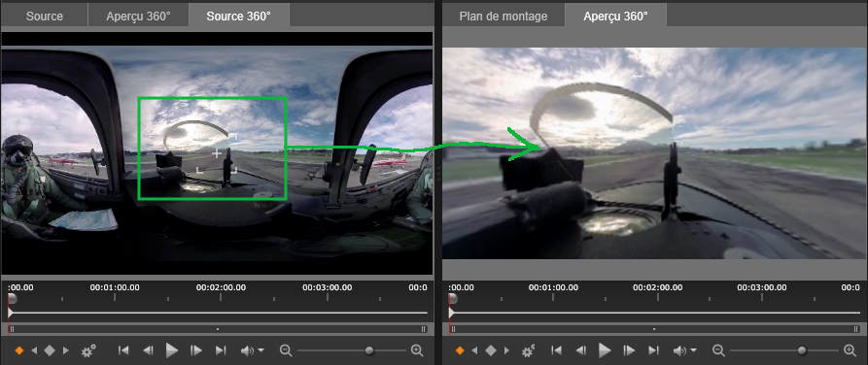Switch to the Source tab
868x365 pixels.
coord(45,17)
